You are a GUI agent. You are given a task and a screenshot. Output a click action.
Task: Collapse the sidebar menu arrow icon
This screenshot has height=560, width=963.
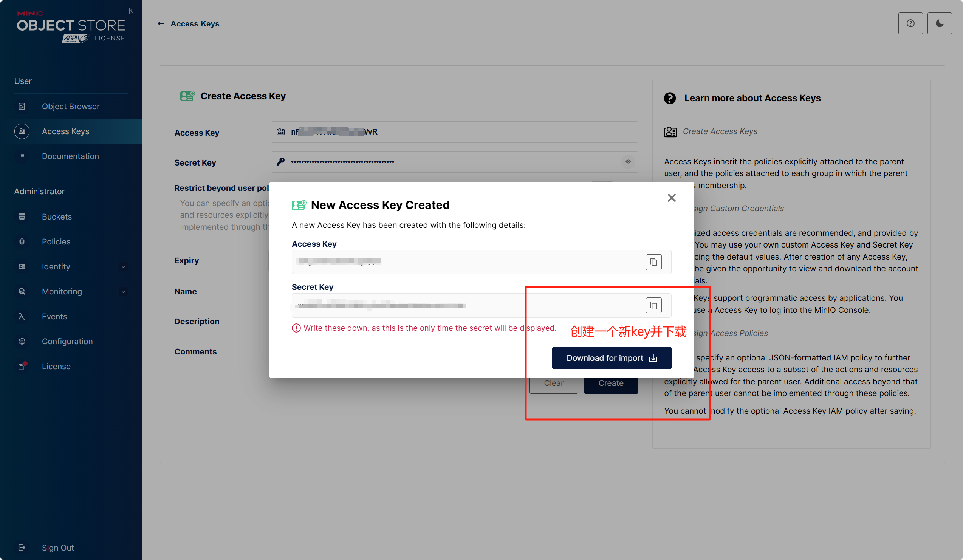click(132, 11)
